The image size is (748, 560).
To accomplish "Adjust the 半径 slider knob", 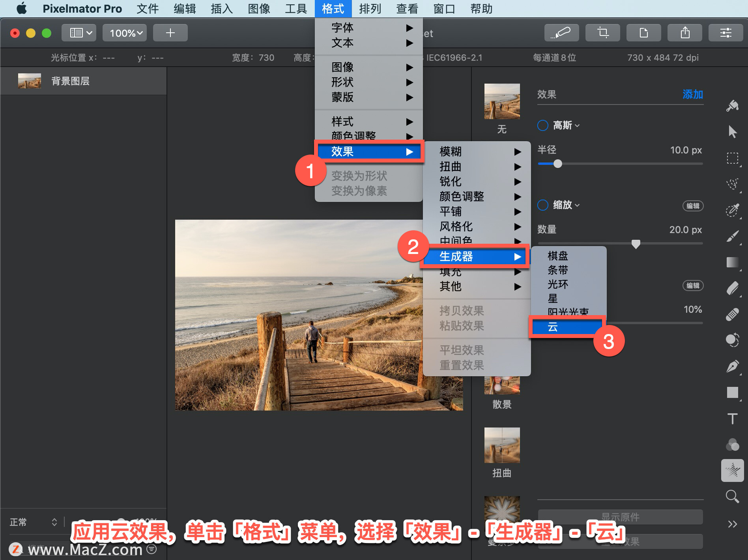I will tap(557, 164).
